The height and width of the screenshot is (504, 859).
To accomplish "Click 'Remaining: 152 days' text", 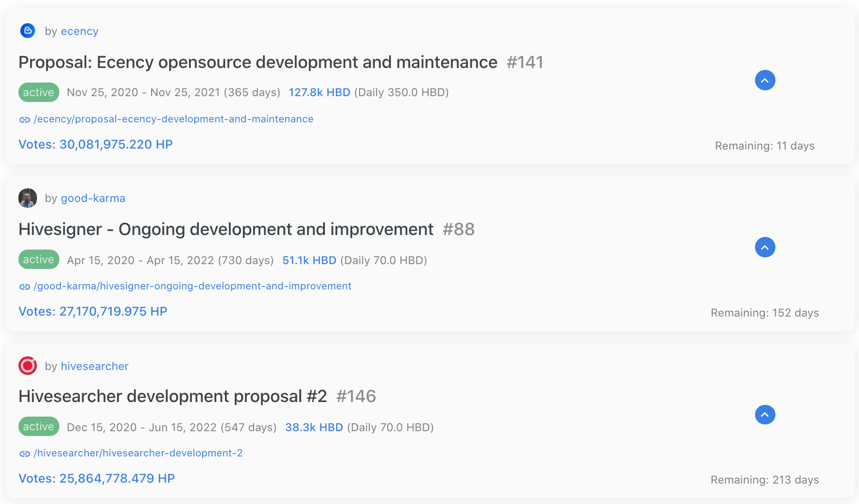I will click(x=765, y=313).
